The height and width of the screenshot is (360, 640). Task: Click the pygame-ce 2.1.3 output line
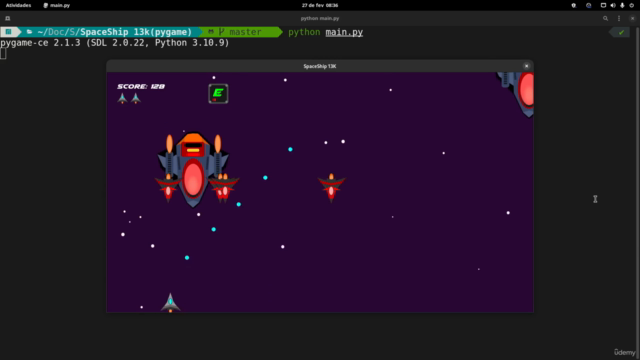click(115, 43)
